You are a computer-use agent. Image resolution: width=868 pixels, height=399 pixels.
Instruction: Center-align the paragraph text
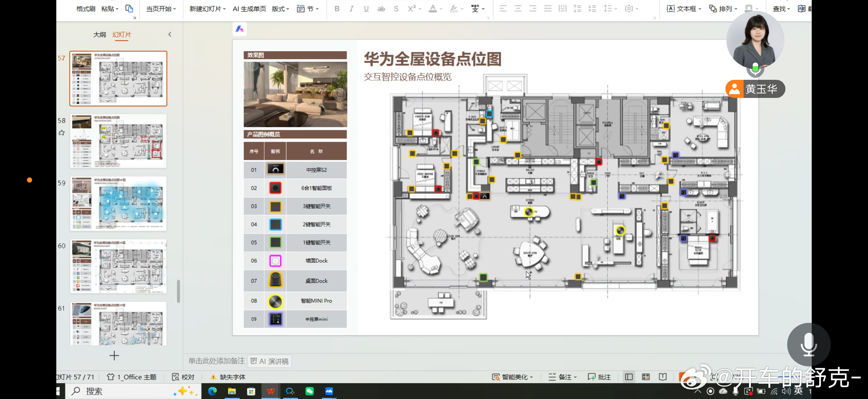[x=518, y=9]
